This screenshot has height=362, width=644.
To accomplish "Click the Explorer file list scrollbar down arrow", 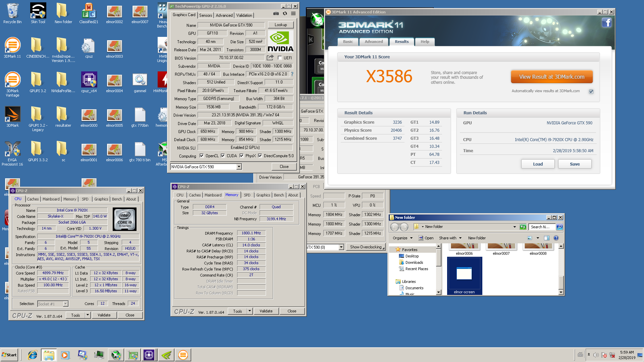I will point(561,292).
